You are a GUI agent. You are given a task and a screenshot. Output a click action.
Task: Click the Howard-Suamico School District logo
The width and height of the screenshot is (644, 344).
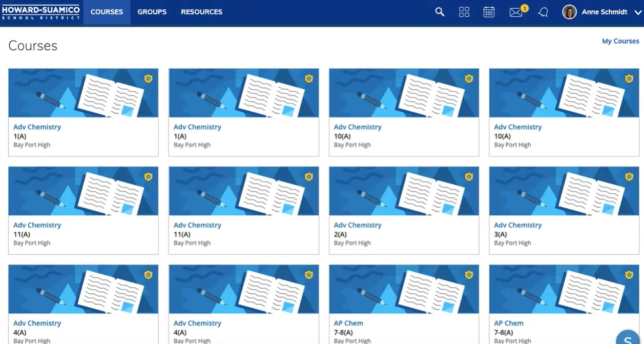[41, 12]
